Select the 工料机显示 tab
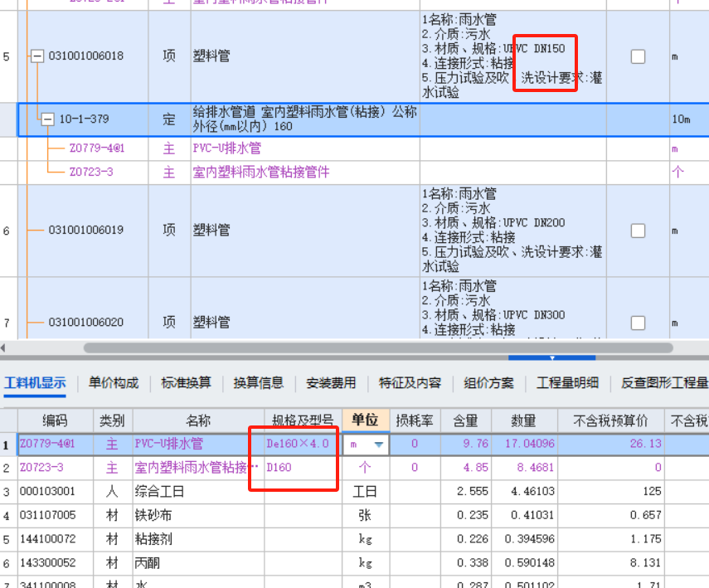The height and width of the screenshot is (588, 709). [x=37, y=383]
